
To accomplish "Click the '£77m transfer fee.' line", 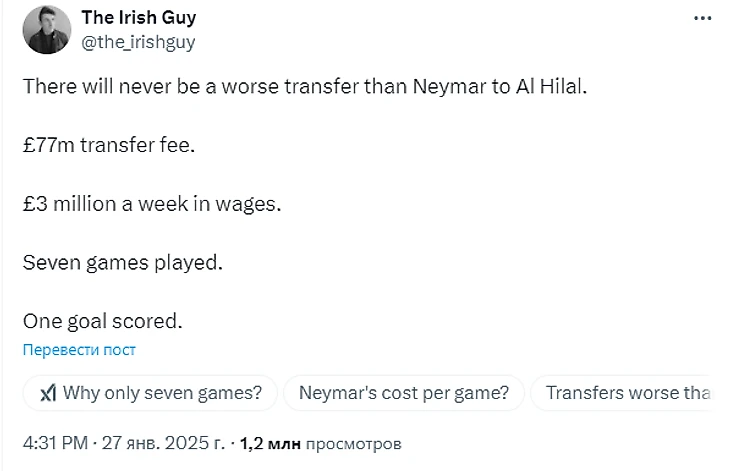I will click(x=110, y=145).
